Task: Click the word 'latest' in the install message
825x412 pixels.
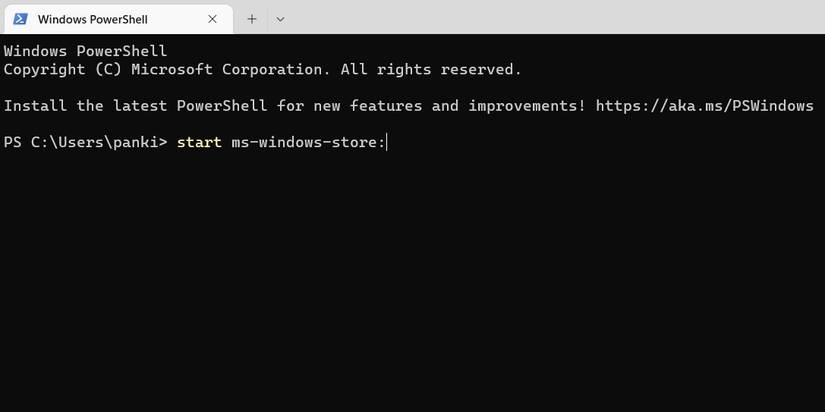Action: [x=140, y=106]
